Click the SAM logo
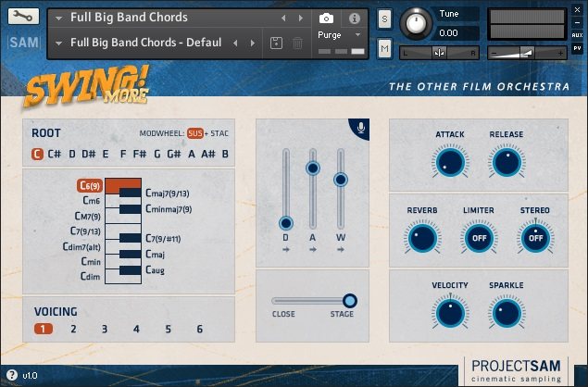This screenshot has width=588, height=387. click(x=24, y=43)
